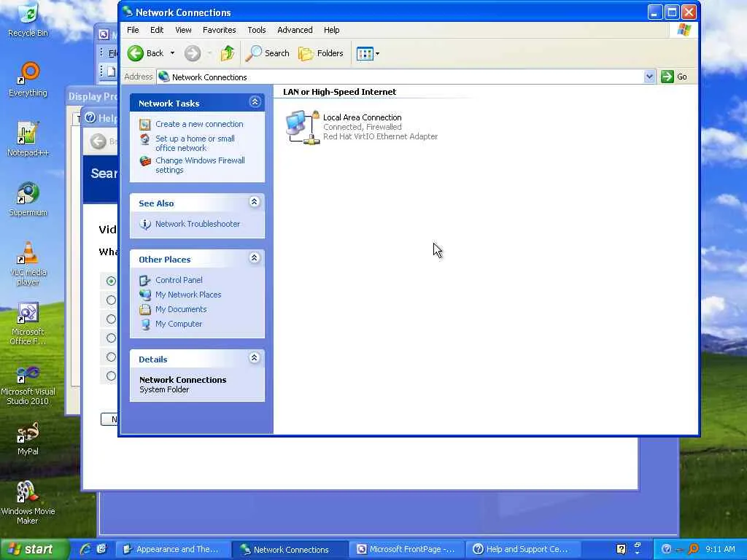Click the Network Connections taskbar button

(x=290, y=550)
